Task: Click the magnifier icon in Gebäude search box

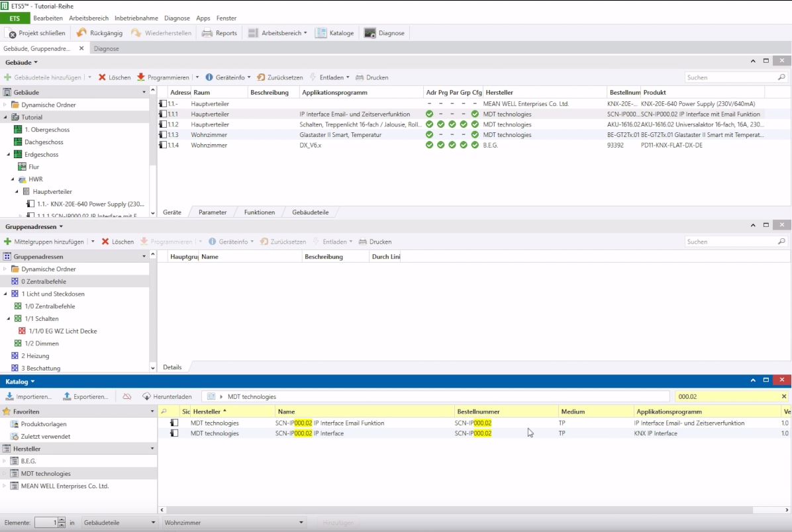Action: (781, 77)
